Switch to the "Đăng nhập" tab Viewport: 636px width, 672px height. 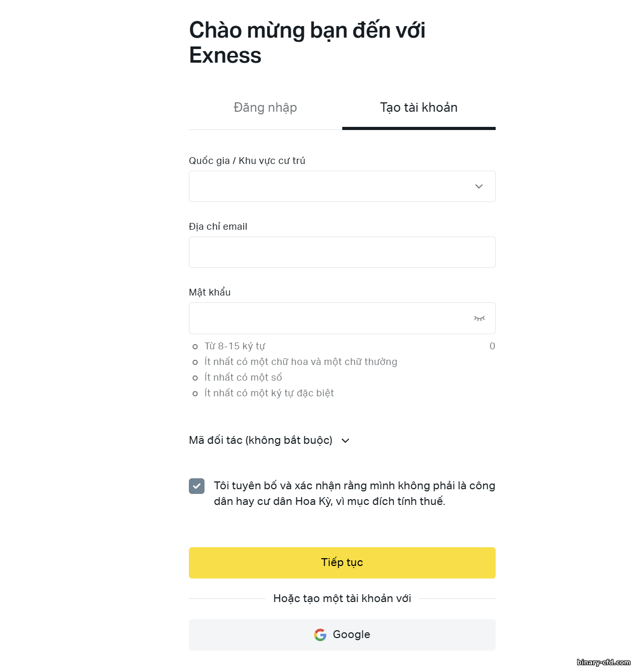click(265, 108)
